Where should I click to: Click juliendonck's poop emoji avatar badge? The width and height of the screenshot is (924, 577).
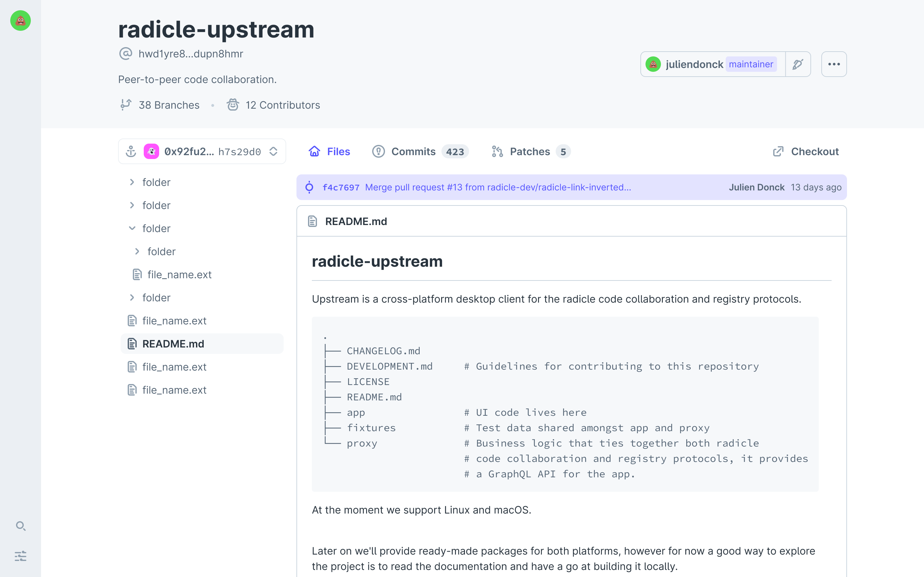coord(653,64)
